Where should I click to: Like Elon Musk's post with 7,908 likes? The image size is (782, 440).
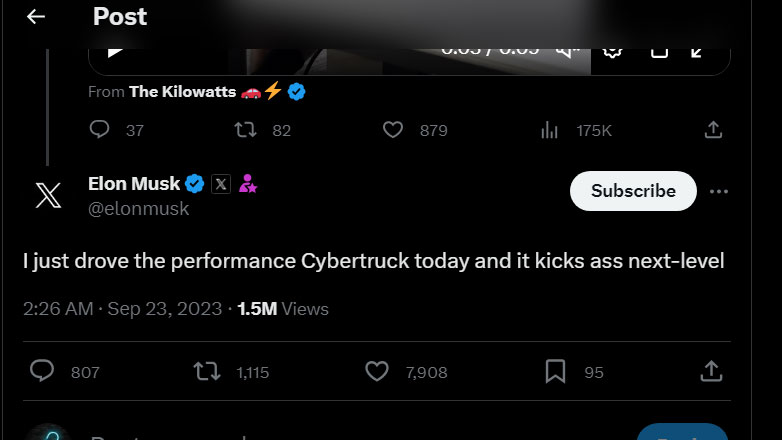[377, 371]
